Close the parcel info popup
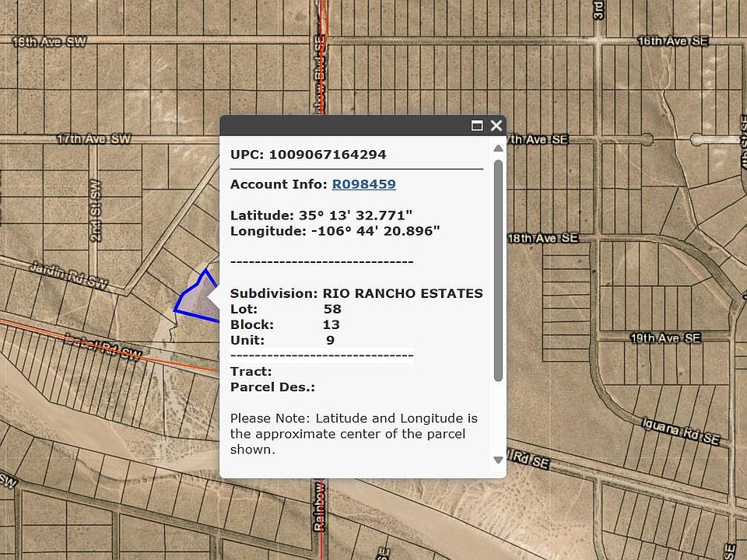The image size is (747, 560). [496, 125]
